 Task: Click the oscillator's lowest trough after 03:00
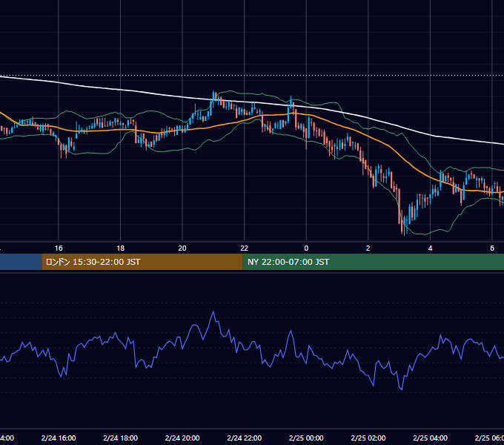pyautogui.click(x=402, y=389)
